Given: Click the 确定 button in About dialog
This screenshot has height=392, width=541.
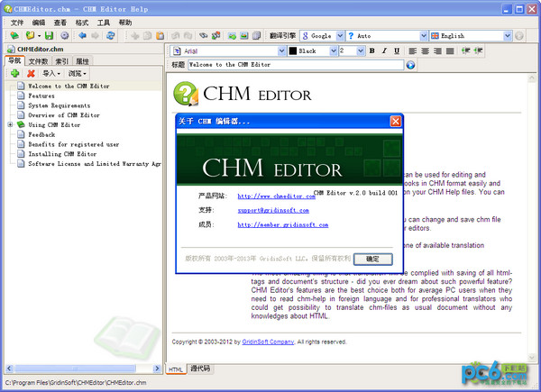Looking at the screenshot, I should [x=372, y=259].
